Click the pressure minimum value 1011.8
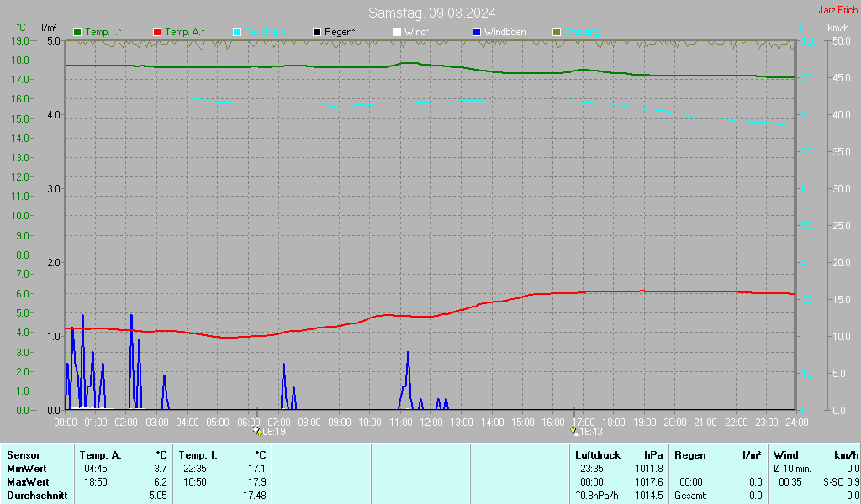Screen dimensions: 861x504 tap(649, 469)
